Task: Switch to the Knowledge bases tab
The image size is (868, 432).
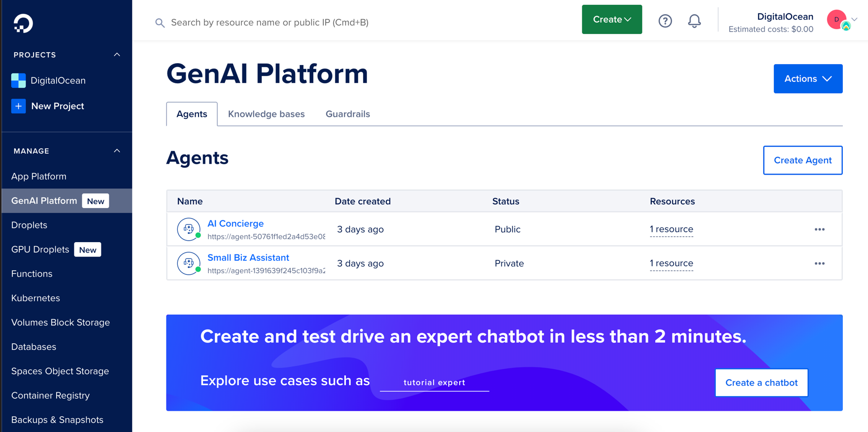Action: click(266, 114)
